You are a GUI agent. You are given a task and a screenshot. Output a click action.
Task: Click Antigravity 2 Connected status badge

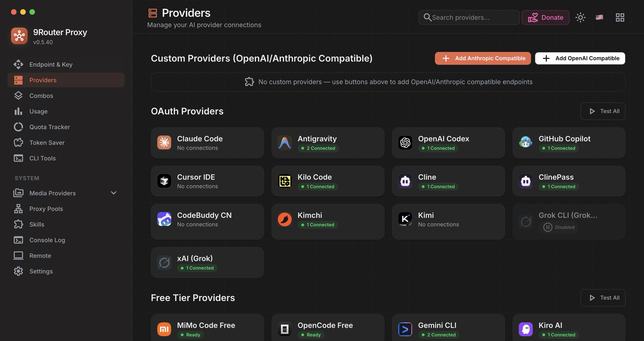[x=318, y=148]
